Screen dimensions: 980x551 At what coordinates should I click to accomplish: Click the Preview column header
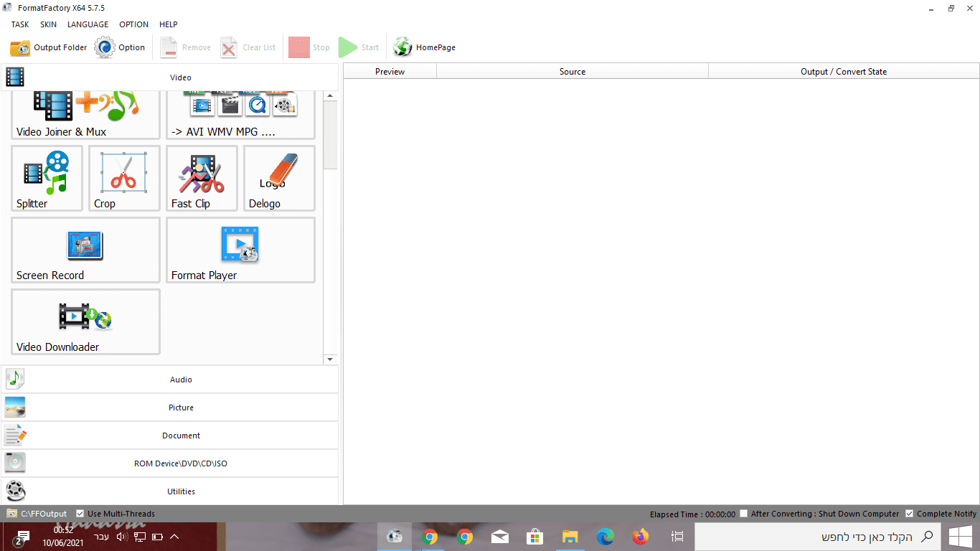click(390, 72)
